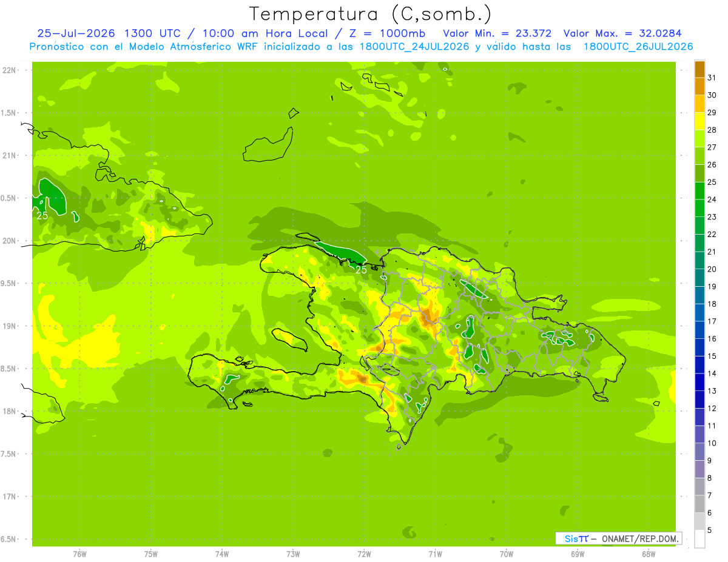Viewport: 728px width, 562px height.
Task: Click the '20N' latitude axis label
Action: point(9,241)
